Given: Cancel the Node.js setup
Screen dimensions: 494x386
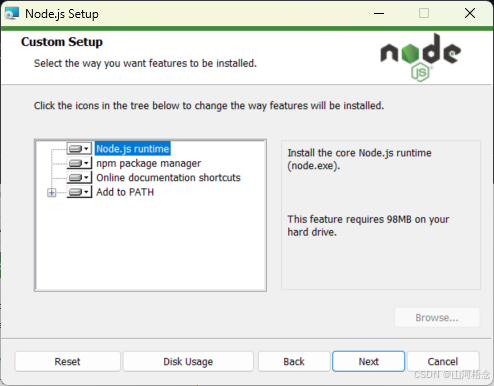Looking at the screenshot, I should click(x=443, y=361).
